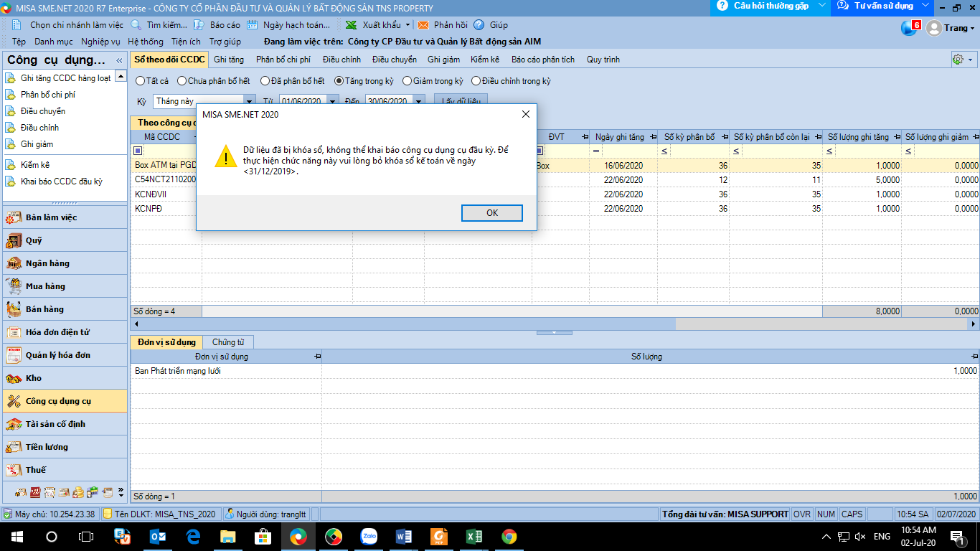Expand Tư vấn sử dụng chevron
The image size is (980, 551).
coord(925,6)
